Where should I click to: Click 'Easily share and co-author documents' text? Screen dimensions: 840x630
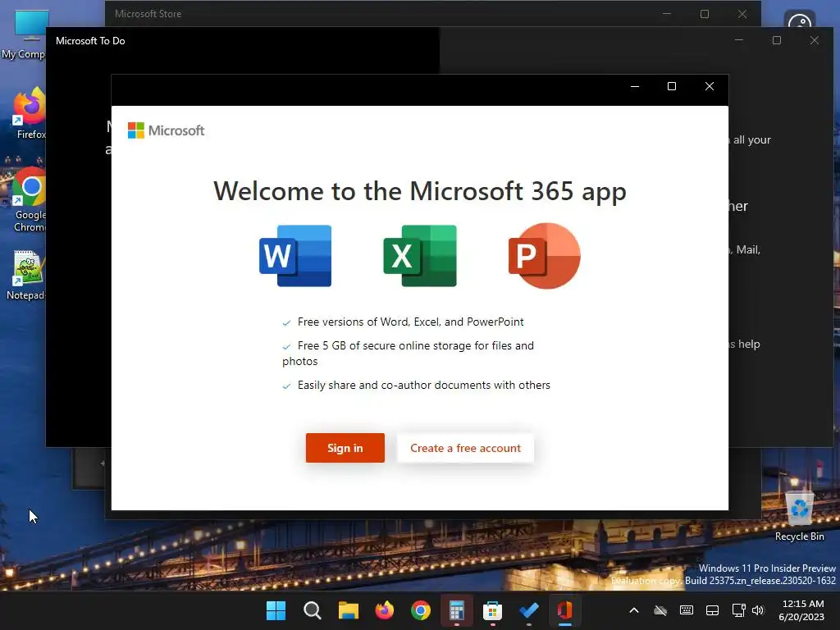[424, 386]
